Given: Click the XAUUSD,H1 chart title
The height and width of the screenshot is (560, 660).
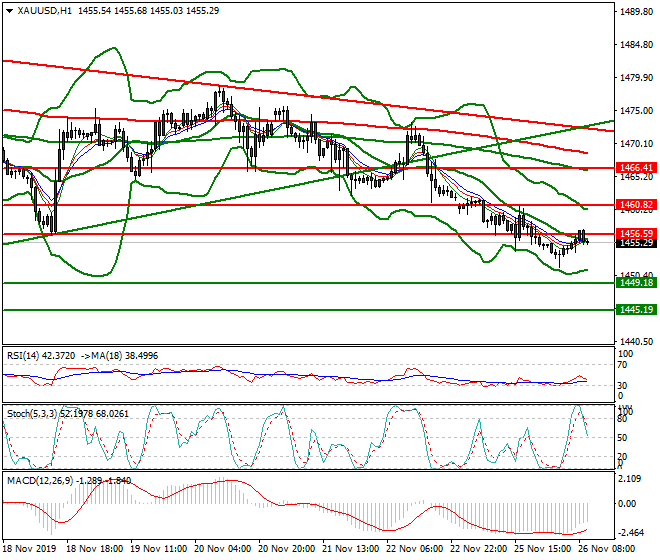Looking at the screenshot, I should [x=45, y=11].
